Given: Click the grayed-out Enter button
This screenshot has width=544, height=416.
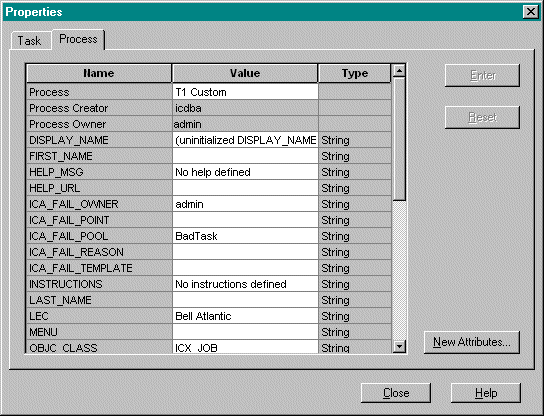Looking at the screenshot, I should pyautogui.click(x=482, y=75).
